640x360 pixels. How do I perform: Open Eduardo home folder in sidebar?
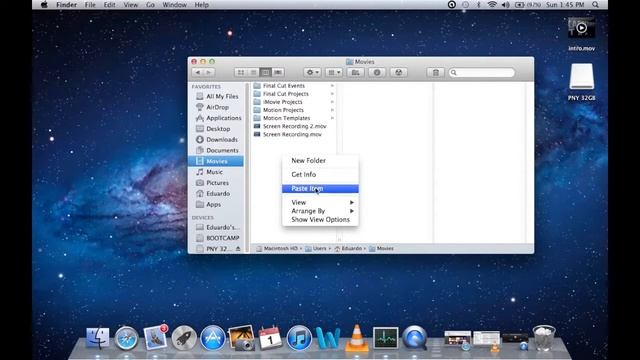click(x=217, y=193)
